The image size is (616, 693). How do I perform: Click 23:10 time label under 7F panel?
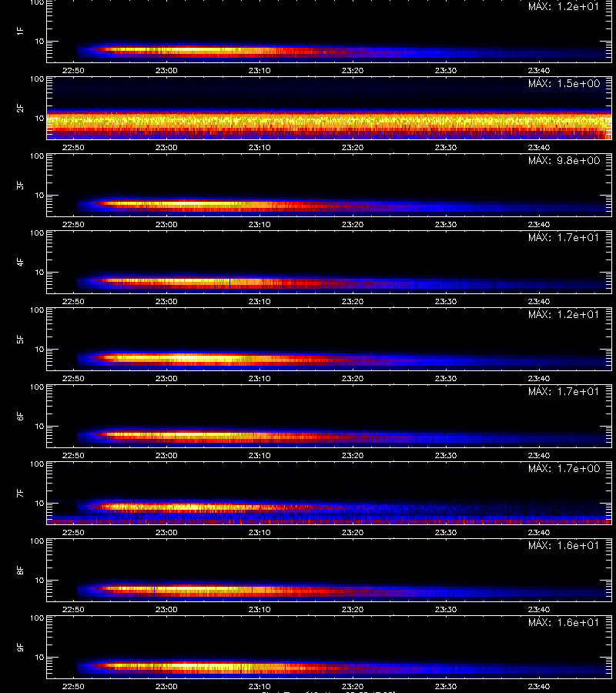[259, 532]
